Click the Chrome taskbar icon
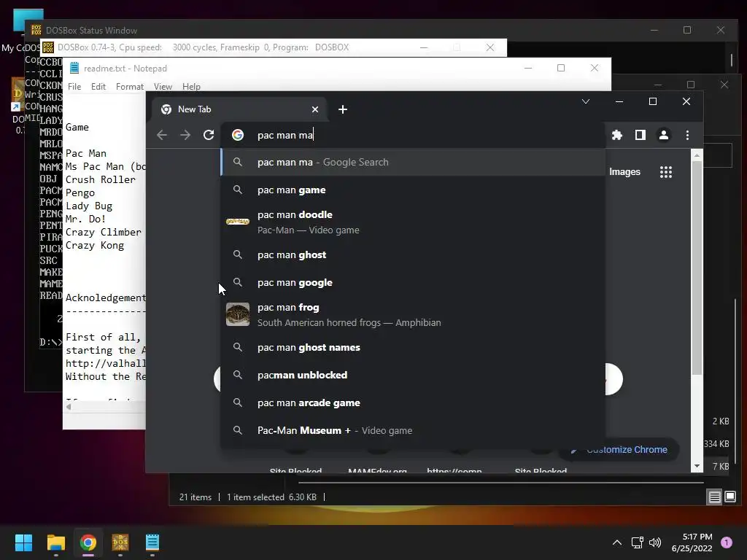The image size is (747, 560). point(88,542)
